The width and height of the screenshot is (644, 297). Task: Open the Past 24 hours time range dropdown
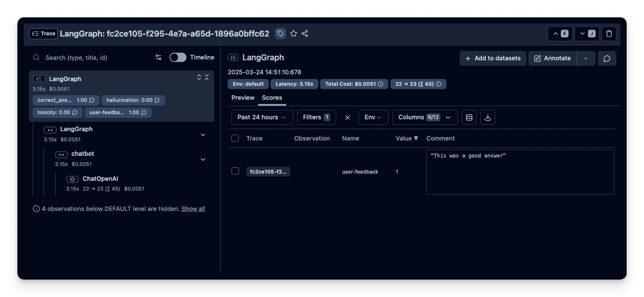pyautogui.click(x=262, y=117)
